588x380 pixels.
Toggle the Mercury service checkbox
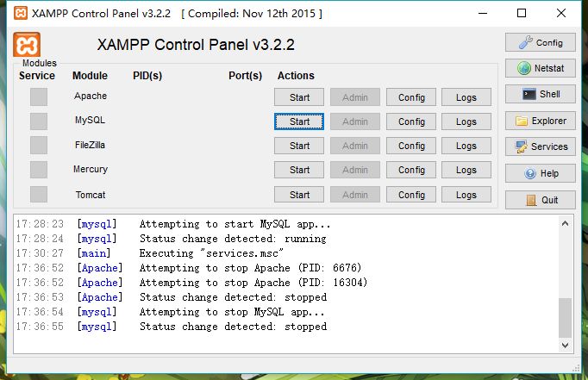[39, 170]
